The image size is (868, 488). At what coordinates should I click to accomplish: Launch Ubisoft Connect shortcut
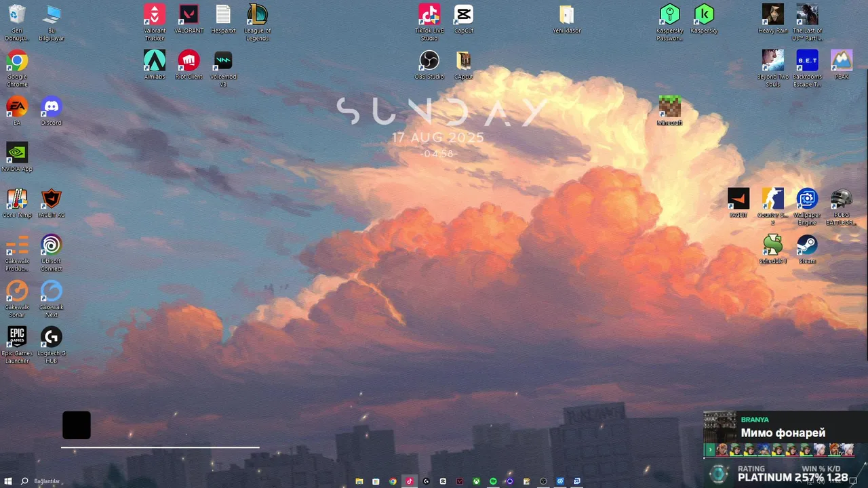point(52,253)
